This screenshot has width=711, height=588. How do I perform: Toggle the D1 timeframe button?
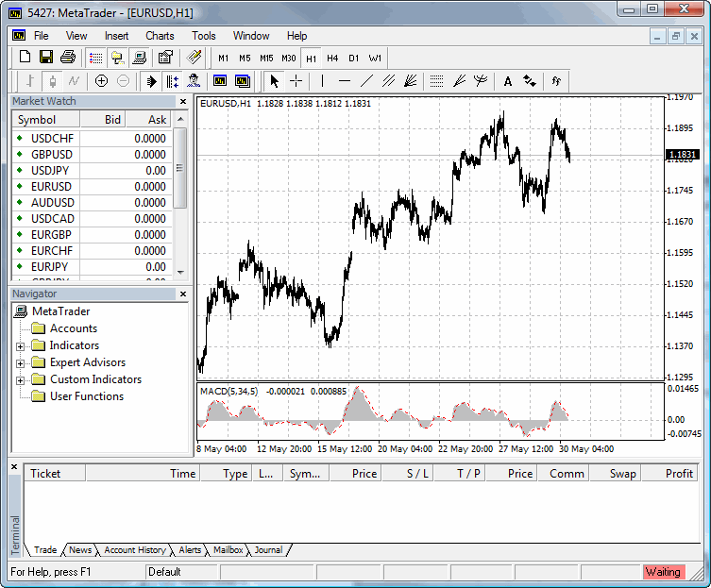click(354, 58)
